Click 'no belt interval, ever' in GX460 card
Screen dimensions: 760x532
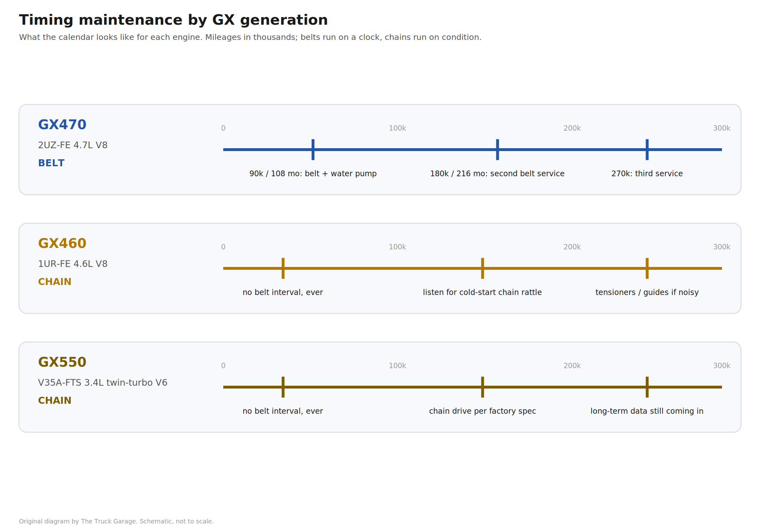point(283,293)
